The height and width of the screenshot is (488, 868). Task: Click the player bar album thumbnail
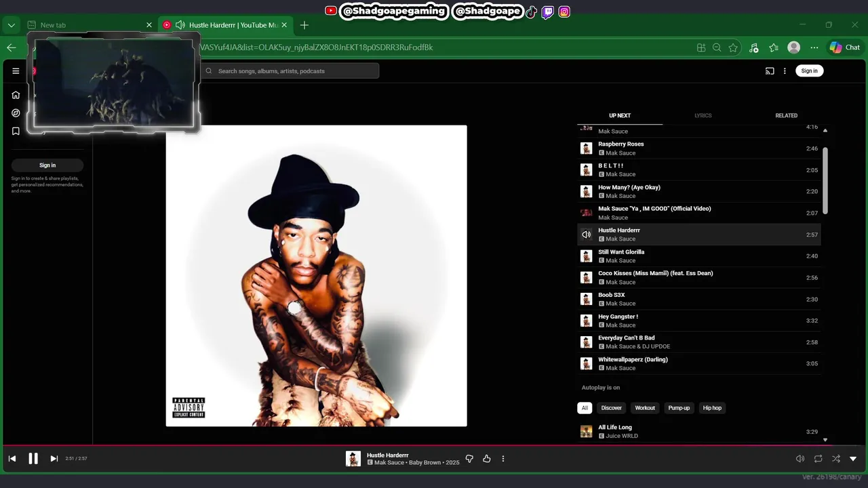pos(353,459)
